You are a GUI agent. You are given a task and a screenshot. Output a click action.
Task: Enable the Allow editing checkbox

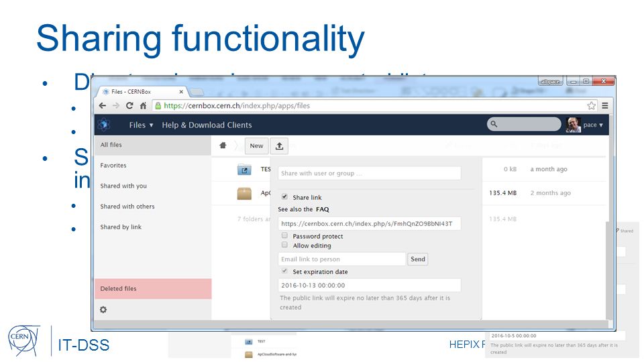[284, 245]
